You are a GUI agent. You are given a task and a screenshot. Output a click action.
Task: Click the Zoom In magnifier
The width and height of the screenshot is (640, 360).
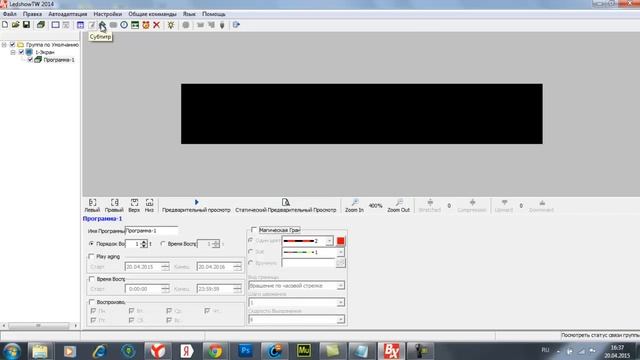point(354,205)
